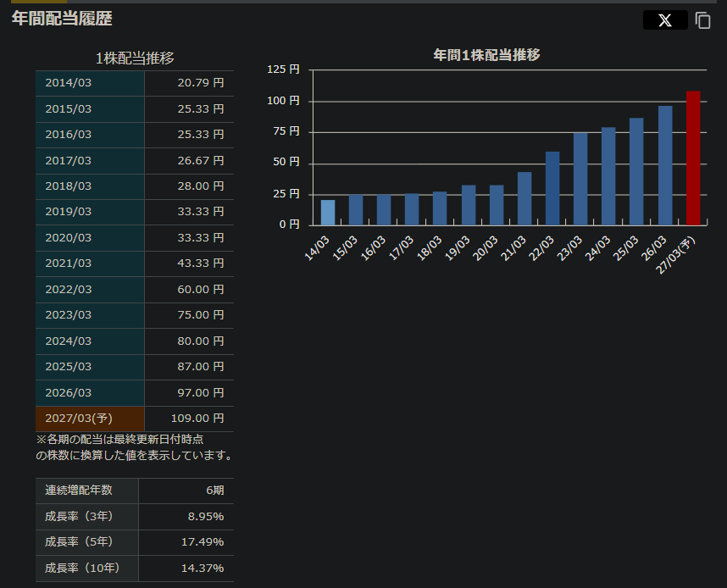Click the 年間配当履歴 section heading
Image resolution: width=727 pixels, height=588 pixels.
(x=62, y=19)
